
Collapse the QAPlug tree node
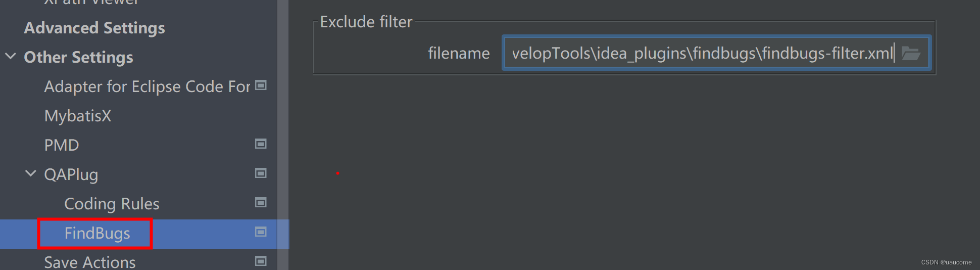31,174
